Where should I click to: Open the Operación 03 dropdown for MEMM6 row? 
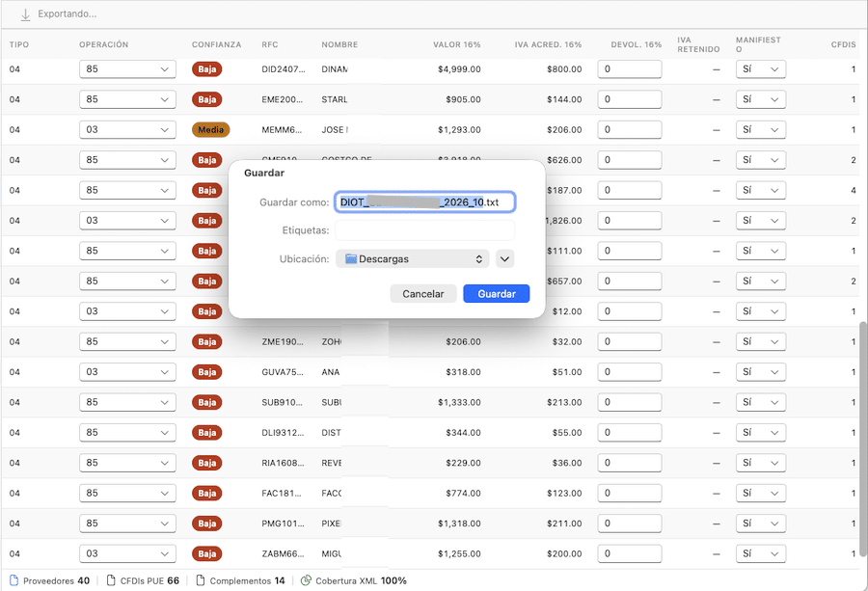pyautogui.click(x=127, y=129)
